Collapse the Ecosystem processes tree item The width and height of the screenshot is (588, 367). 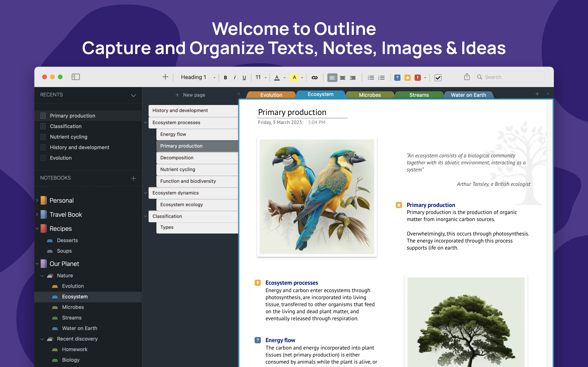click(145, 123)
